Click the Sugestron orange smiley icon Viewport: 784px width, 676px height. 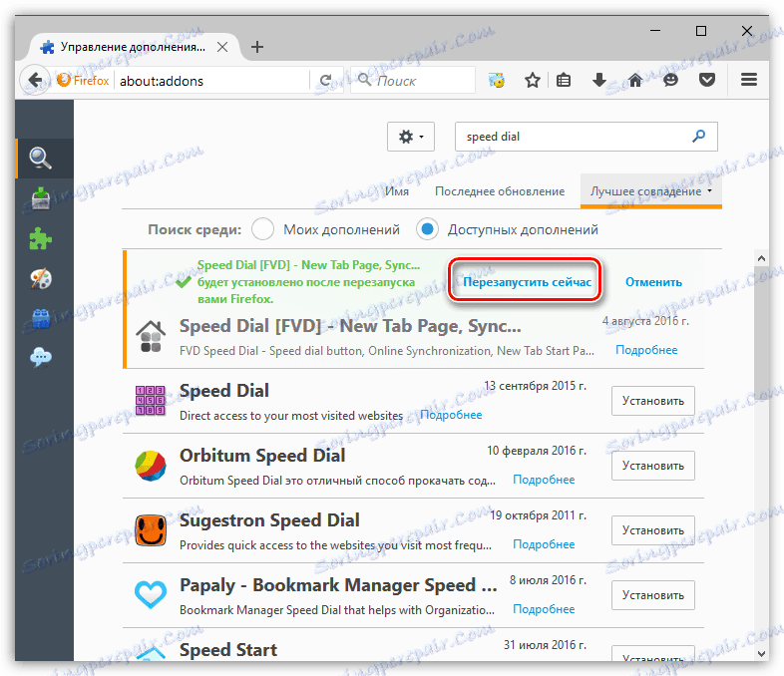pos(151,530)
